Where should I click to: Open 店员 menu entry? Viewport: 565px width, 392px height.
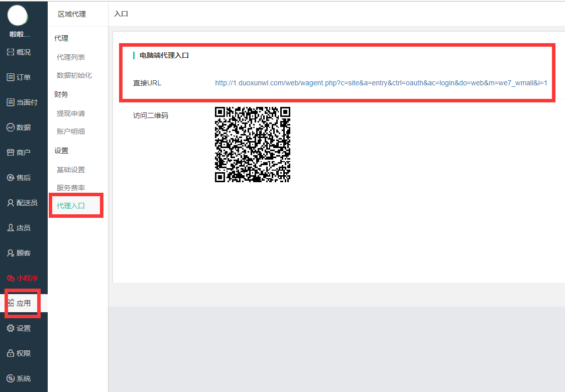(24, 228)
